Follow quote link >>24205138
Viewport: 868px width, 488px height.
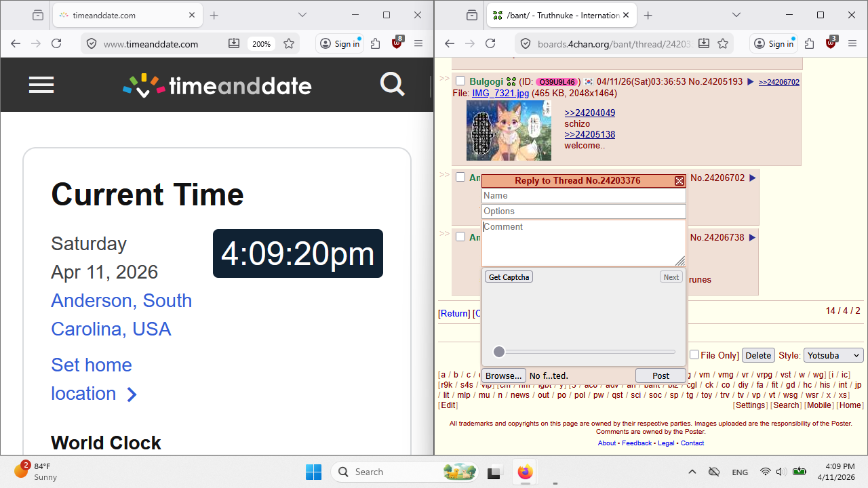[x=590, y=134]
